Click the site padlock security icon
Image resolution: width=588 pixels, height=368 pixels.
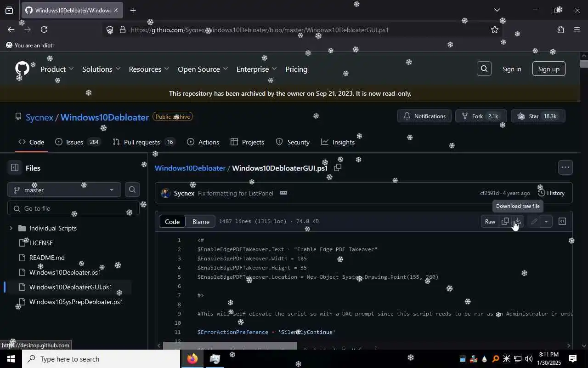pos(123,29)
